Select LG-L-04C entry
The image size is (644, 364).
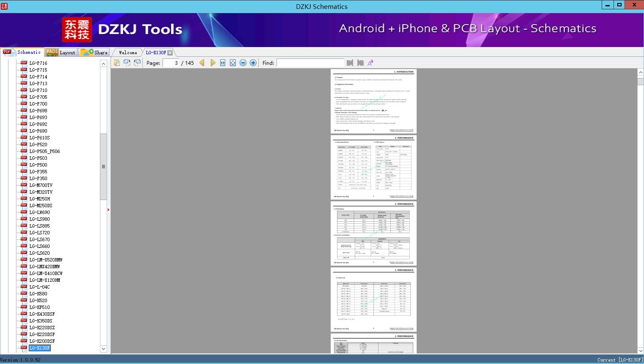pyautogui.click(x=39, y=287)
